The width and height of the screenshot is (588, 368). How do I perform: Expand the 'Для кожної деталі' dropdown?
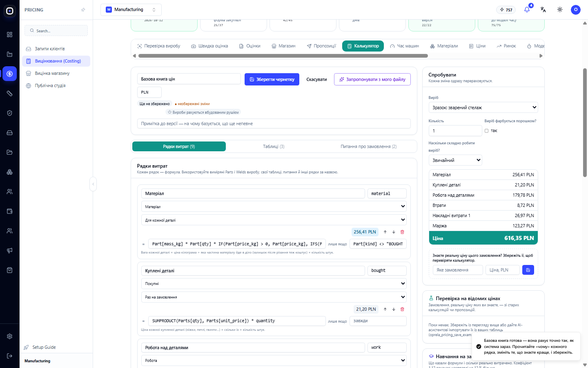click(274, 220)
